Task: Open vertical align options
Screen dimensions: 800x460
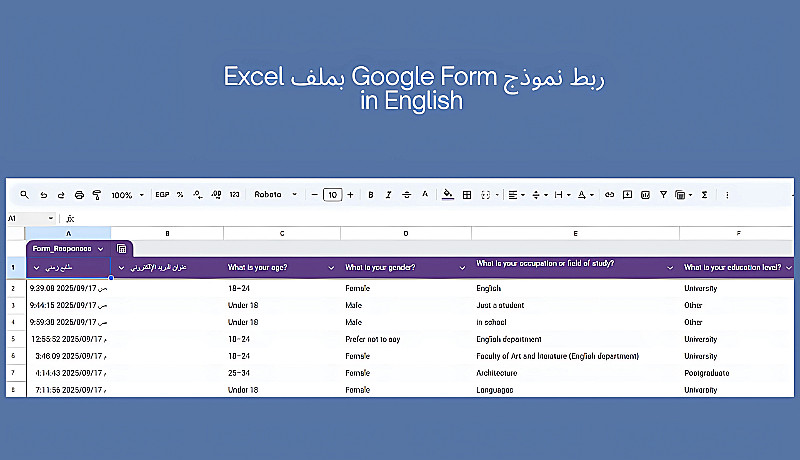Action: tap(540, 195)
